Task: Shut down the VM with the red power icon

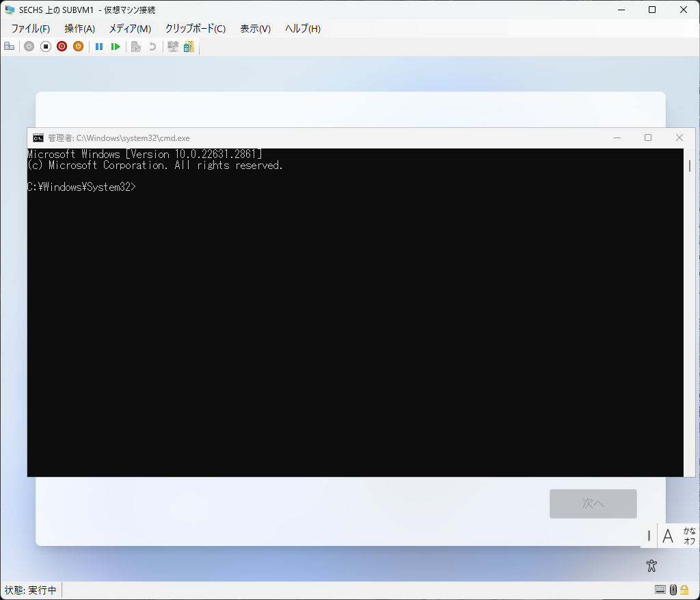Action: [x=62, y=47]
